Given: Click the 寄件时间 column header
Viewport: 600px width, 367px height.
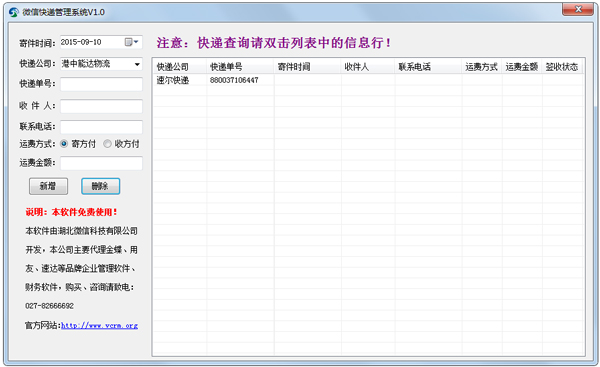Looking at the screenshot, I should click(x=308, y=67).
